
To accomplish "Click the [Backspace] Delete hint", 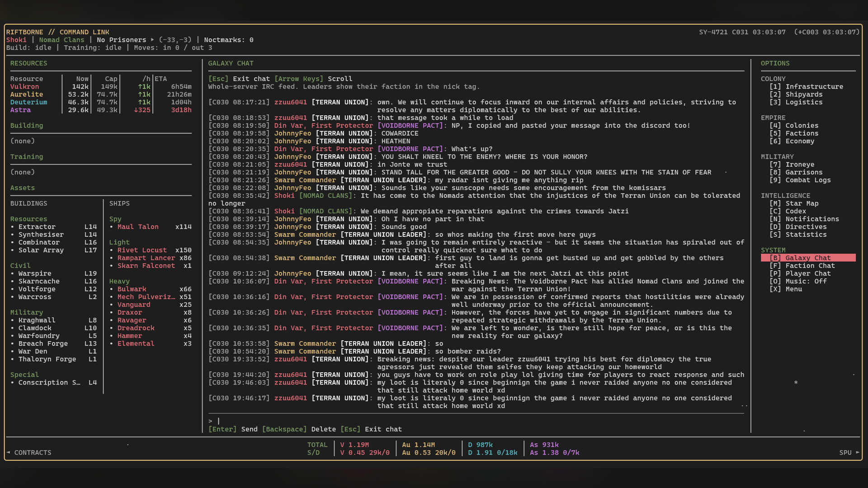I will pyautogui.click(x=299, y=429).
